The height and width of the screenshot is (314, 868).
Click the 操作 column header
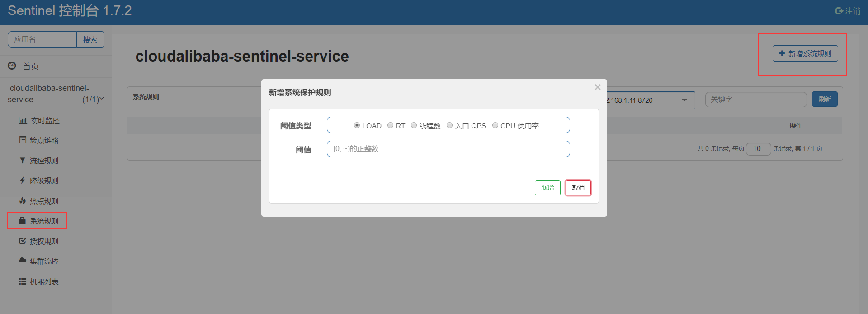[x=796, y=125]
